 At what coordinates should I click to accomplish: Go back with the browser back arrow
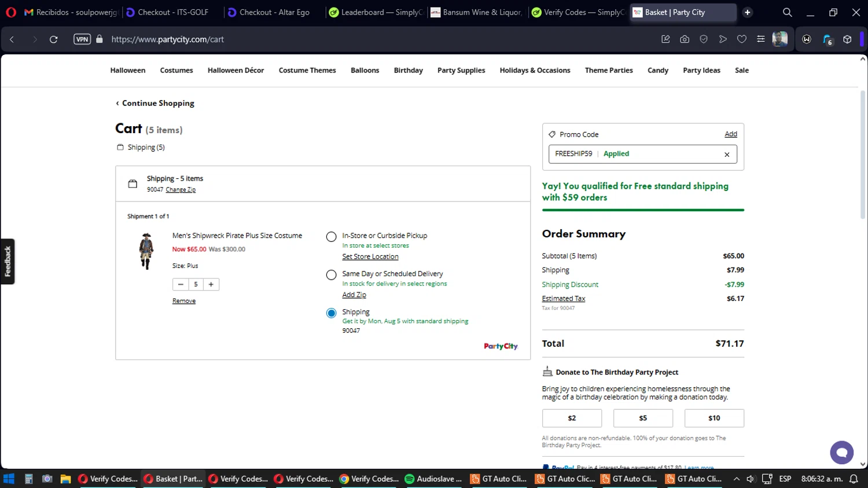12,39
